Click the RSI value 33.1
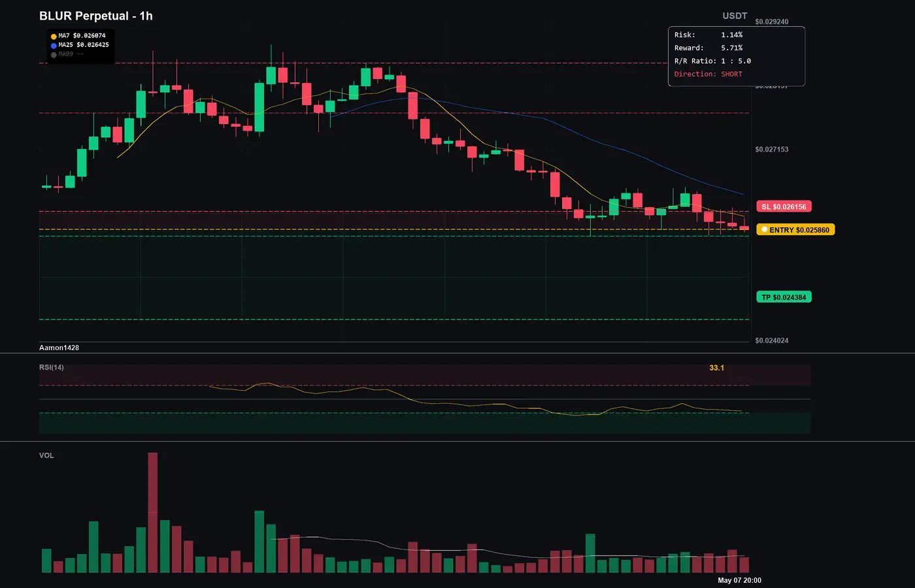 tap(717, 368)
